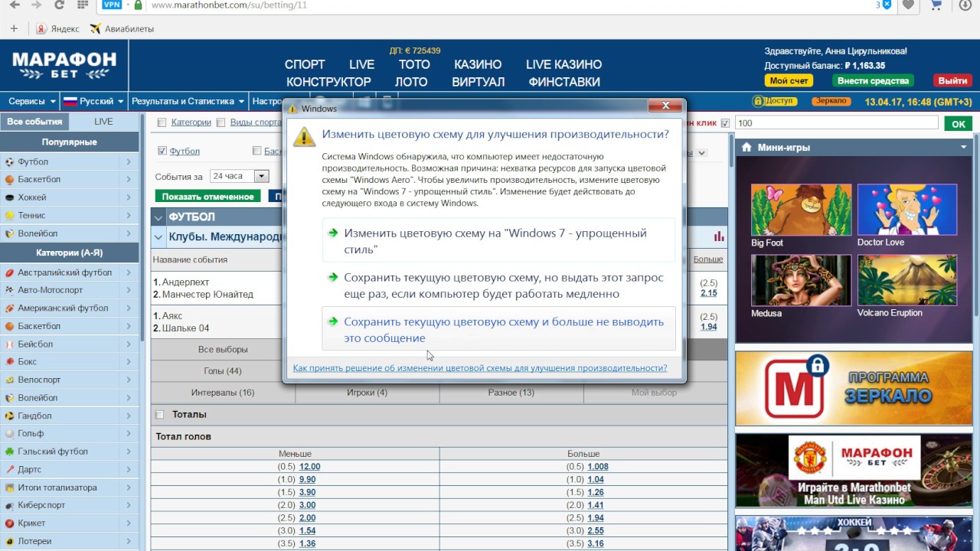Image resolution: width=980 pixels, height=551 pixels.
Task: Collapse the ФУТБОЛ section chevron
Action: pos(159,217)
